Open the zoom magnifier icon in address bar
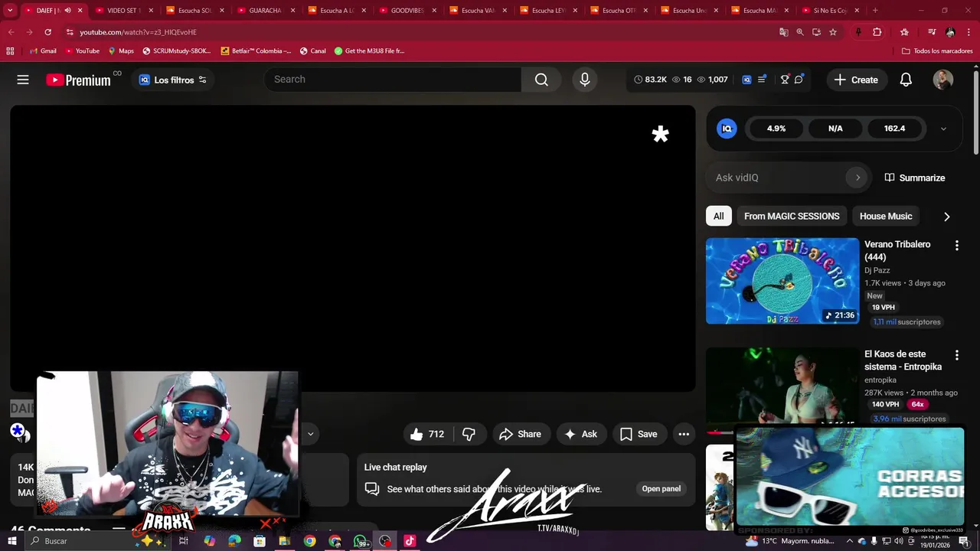 [x=800, y=32]
